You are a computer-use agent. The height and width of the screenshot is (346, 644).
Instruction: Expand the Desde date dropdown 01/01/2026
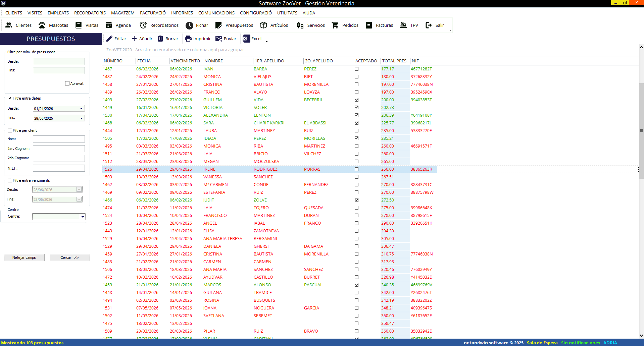[81, 109]
